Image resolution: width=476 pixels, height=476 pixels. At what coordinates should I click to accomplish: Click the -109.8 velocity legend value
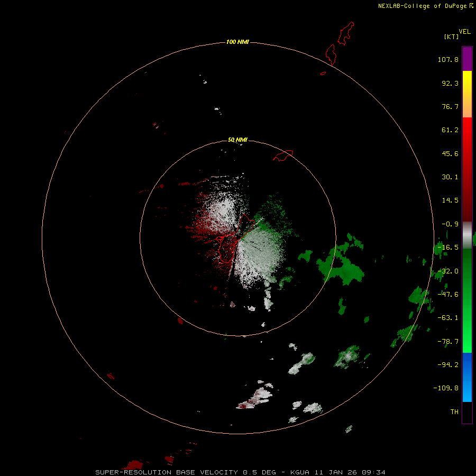tap(446, 388)
